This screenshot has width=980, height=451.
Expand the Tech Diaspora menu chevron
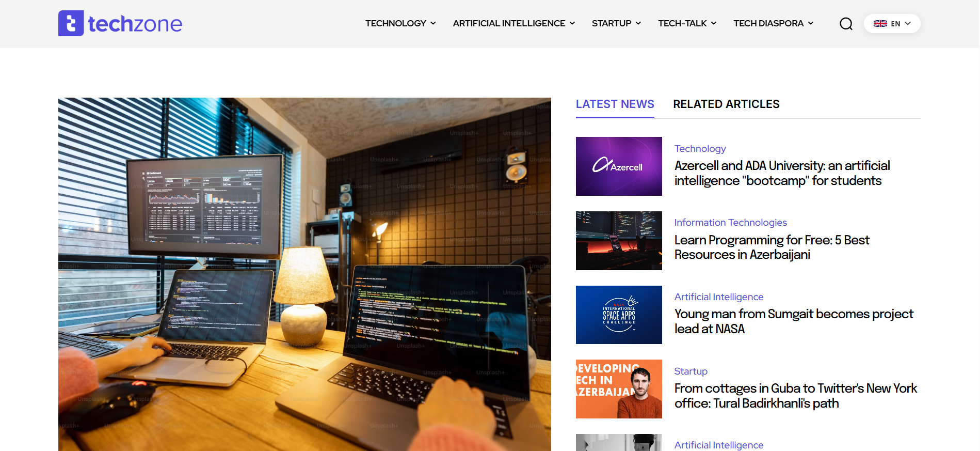[810, 23]
